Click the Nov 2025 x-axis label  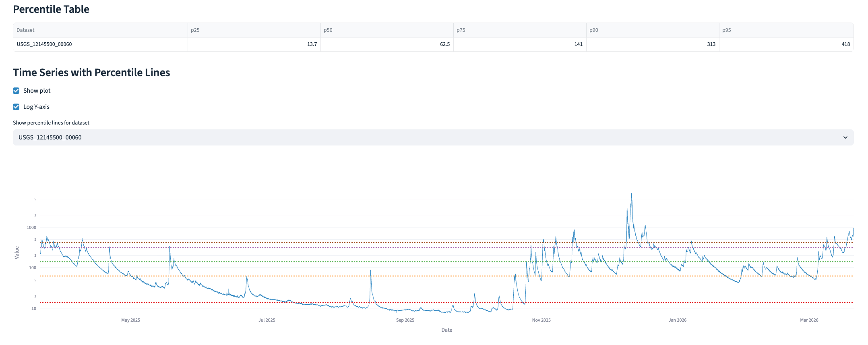tap(541, 320)
